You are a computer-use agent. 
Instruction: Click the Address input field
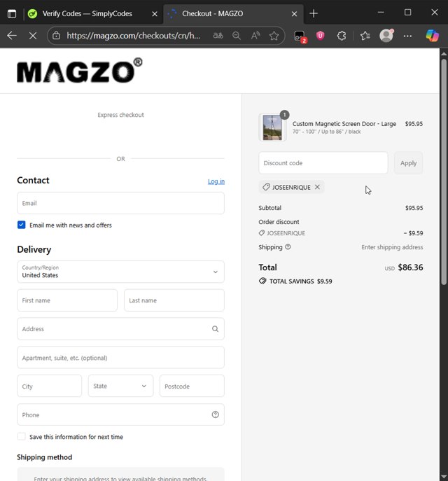(x=121, y=329)
